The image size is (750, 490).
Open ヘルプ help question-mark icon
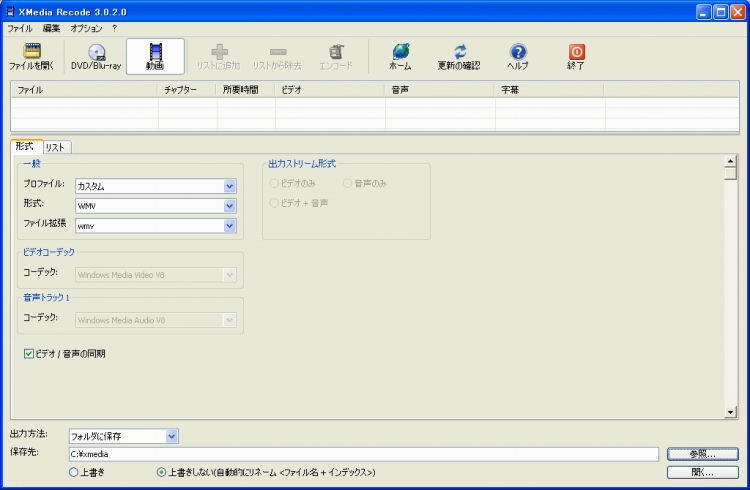tap(518, 56)
